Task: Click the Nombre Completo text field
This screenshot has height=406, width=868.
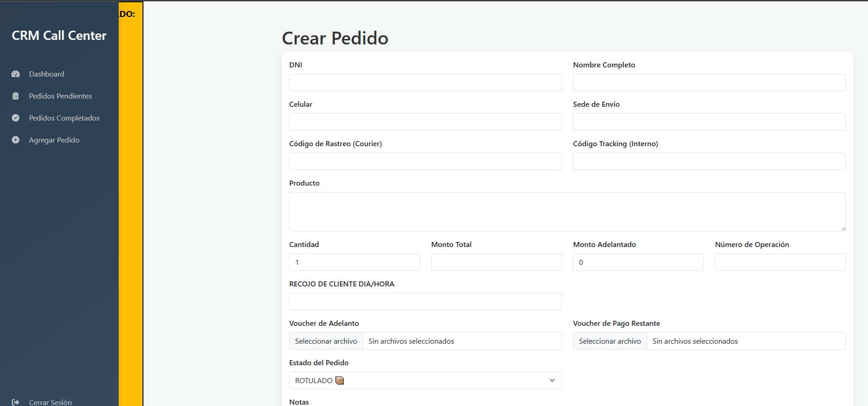Action: pos(709,82)
